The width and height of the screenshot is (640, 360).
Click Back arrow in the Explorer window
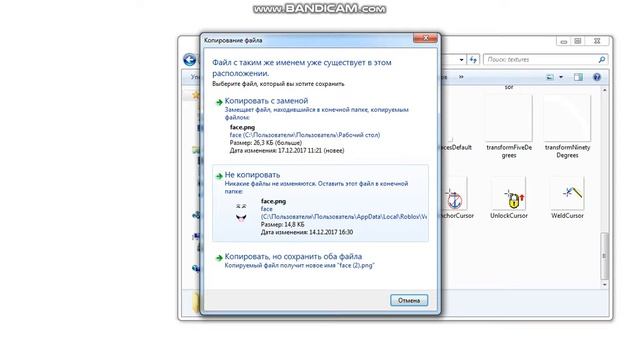(x=189, y=60)
